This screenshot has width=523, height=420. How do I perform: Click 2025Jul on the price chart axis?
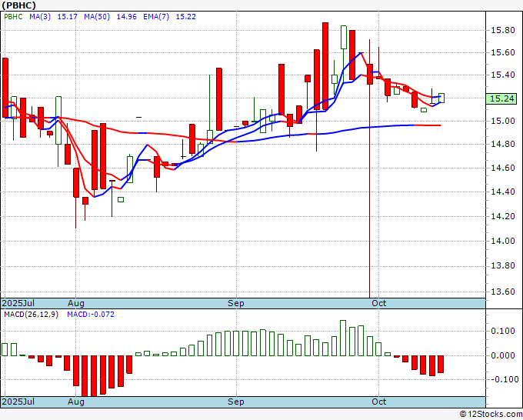[18, 303]
